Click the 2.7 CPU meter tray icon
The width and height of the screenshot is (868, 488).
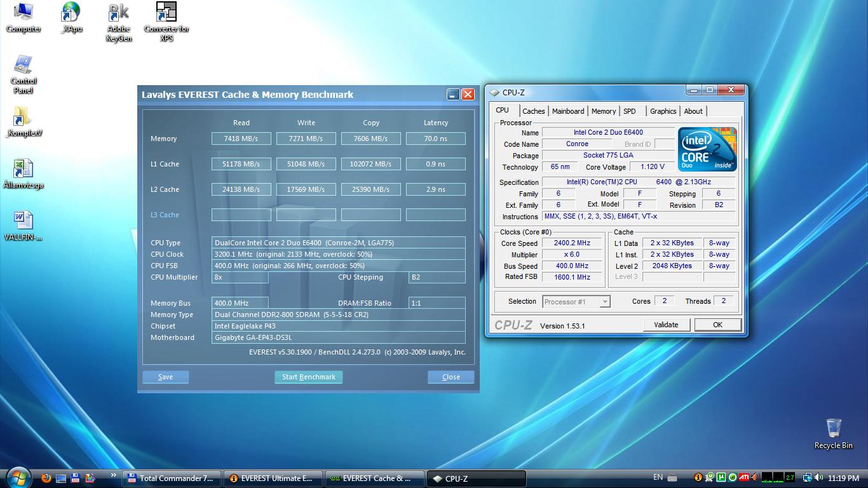[x=790, y=477]
